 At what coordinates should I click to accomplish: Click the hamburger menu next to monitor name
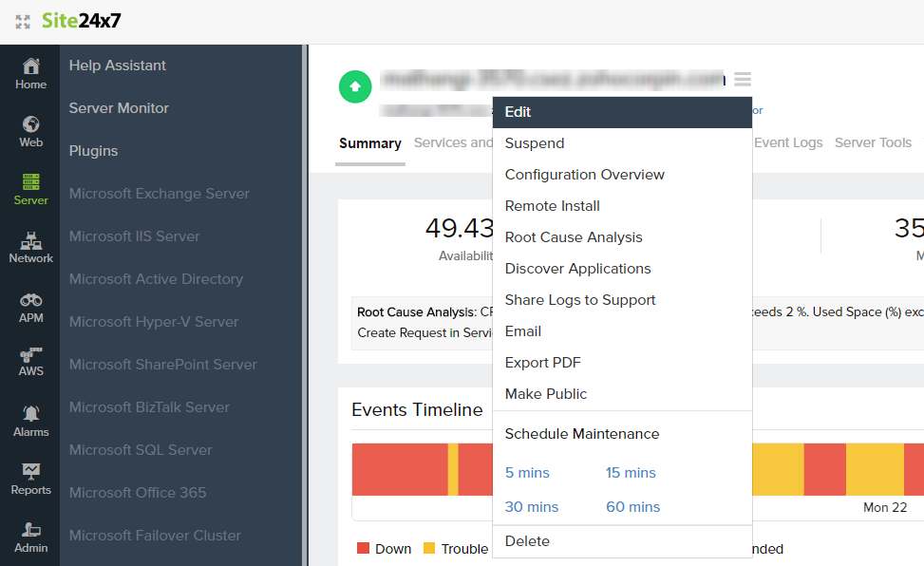(743, 79)
